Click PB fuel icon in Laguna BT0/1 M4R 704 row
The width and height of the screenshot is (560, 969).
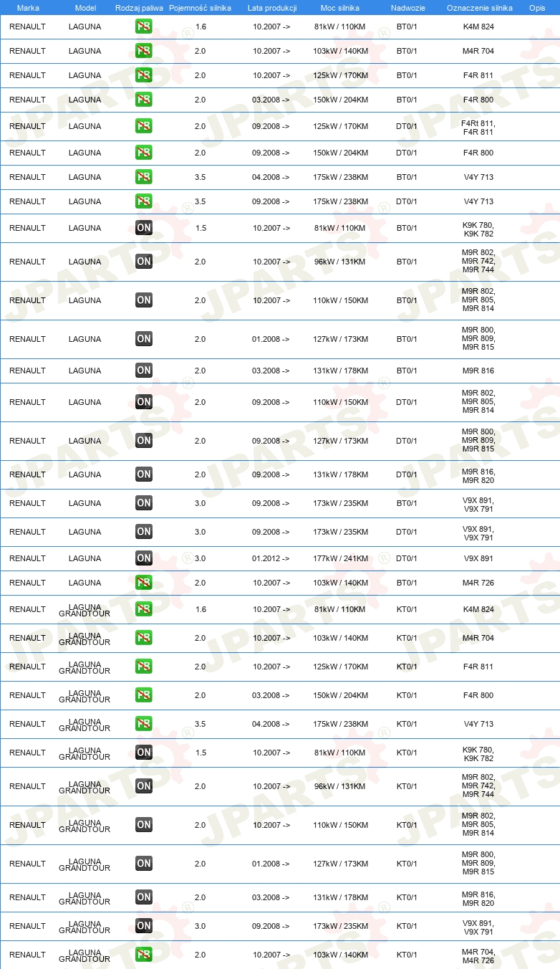[144, 51]
